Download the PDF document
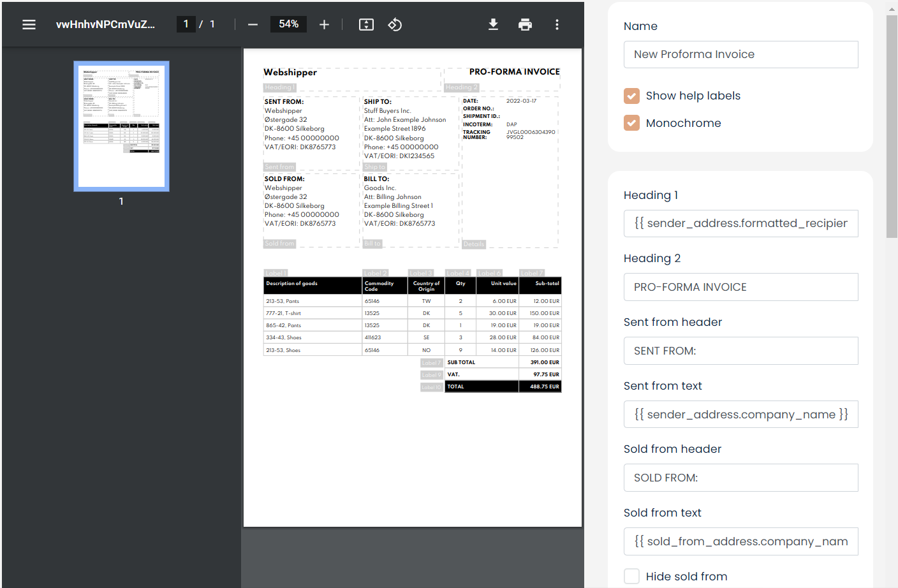 pos(493,24)
